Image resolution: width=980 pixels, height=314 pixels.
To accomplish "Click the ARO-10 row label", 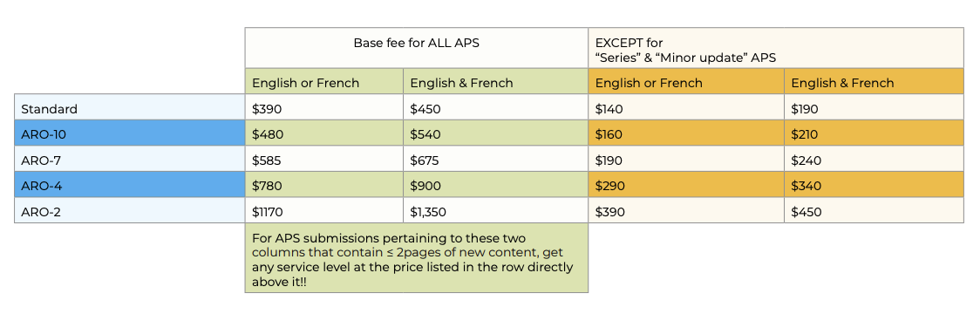I will click(x=129, y=133).
